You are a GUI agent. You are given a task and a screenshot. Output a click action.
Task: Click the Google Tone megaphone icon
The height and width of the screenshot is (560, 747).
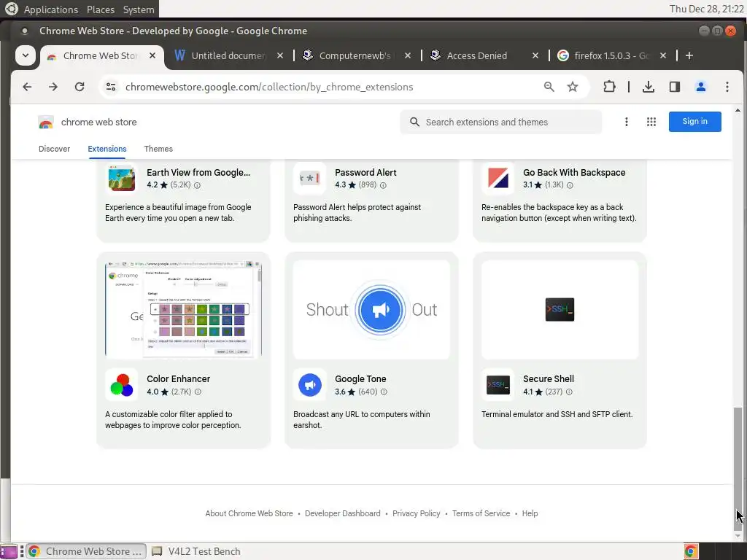(309, 385)
